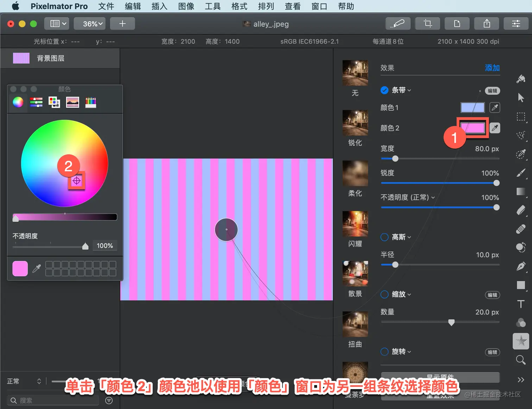The image size is (532, 409).
Task: Select the 锐化 effect preset thumbnail
Action: click(x=355, y=123)
